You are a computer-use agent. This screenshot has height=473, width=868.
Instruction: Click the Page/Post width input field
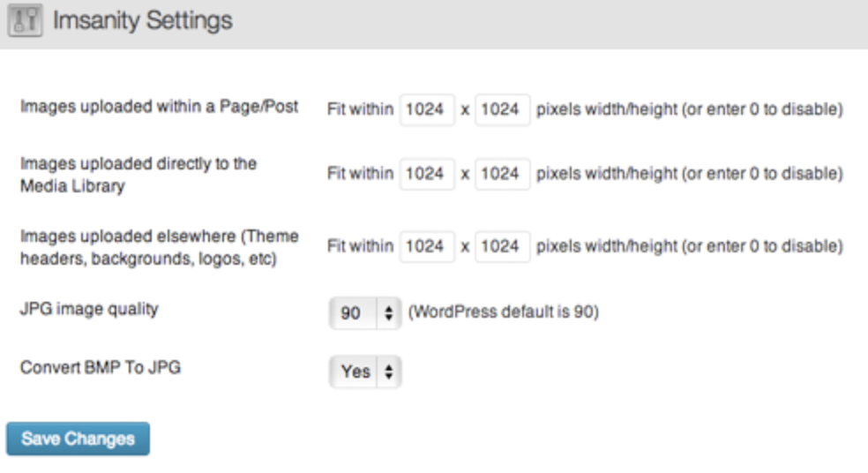tap(426, 111)
